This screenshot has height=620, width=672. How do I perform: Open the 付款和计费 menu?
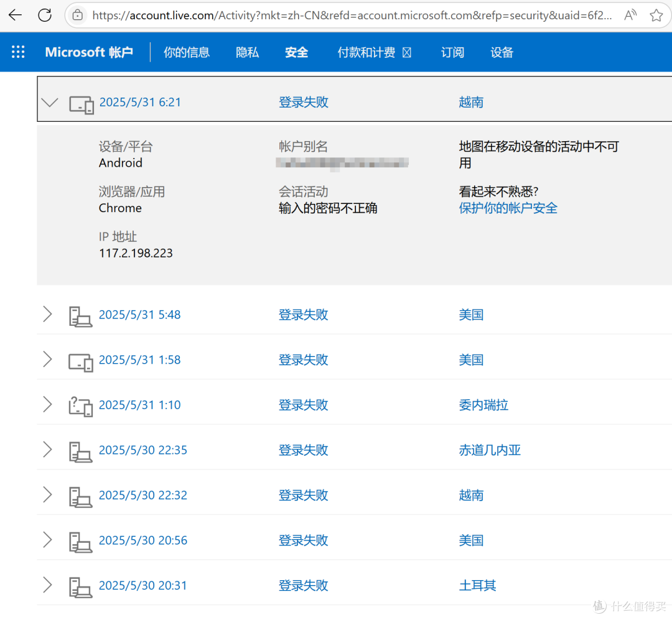click(x=374, y=52)
